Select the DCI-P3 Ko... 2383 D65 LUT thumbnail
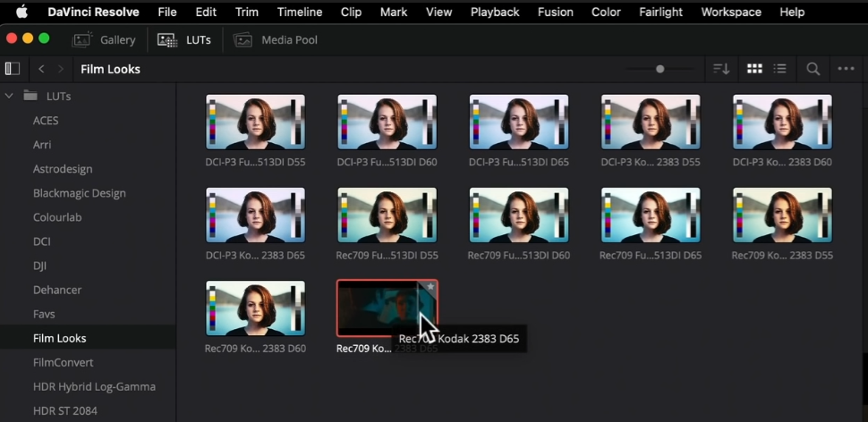868x422 pixels. click(x=255, y=215)
